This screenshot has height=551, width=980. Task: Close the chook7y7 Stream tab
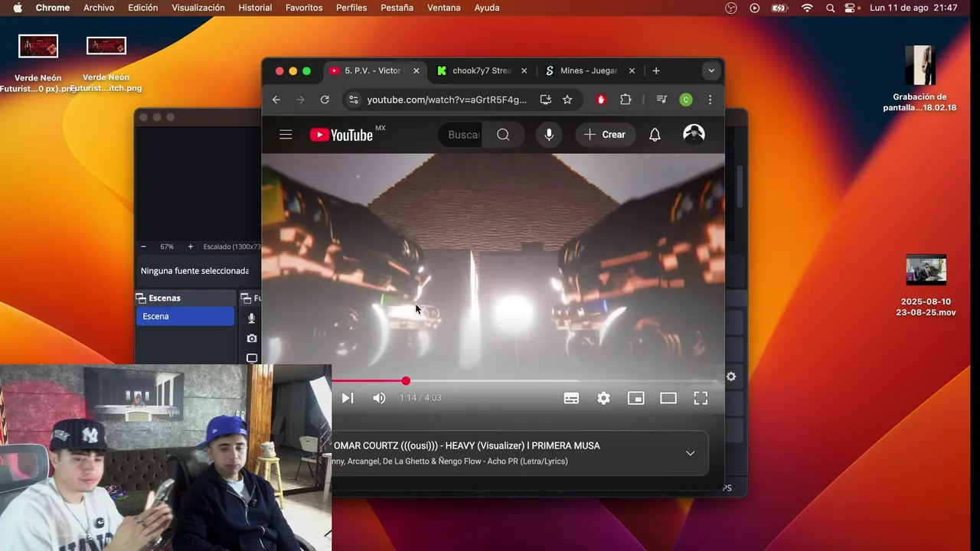[524, 70]
